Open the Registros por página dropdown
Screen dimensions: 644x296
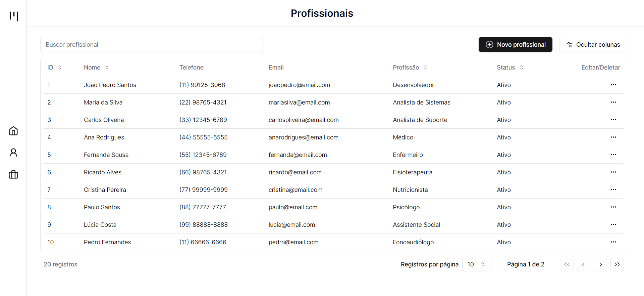[477, 264]
